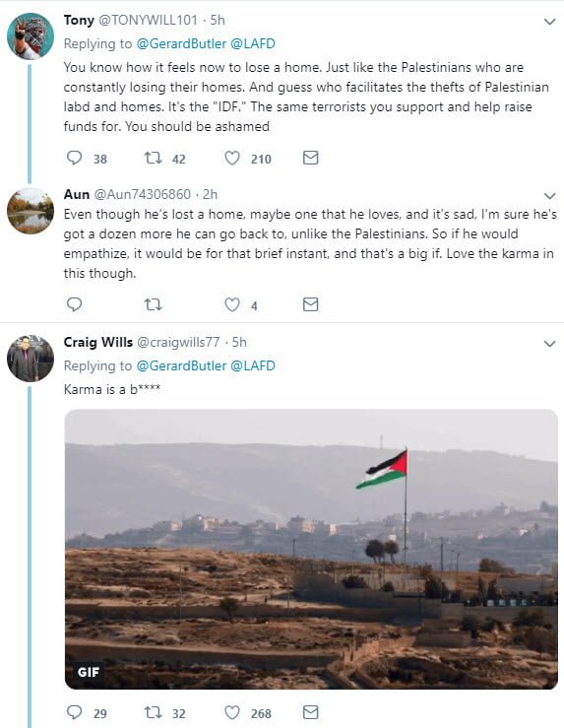Open the envelope icon under Craig Wills' GIF
This screenshot has height=728, width=564.
(310, 712)
